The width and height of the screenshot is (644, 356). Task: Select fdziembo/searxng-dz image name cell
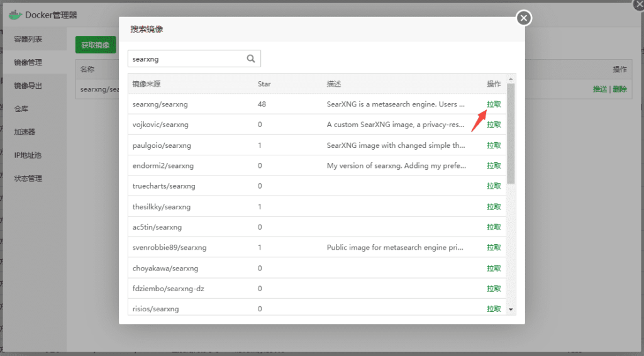(168, 289)
